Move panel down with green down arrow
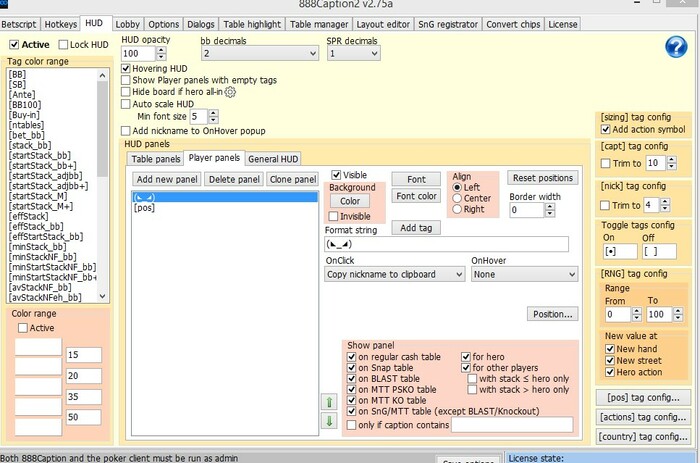The height and width of the screenshot is (463, 700). click(329, 421)
